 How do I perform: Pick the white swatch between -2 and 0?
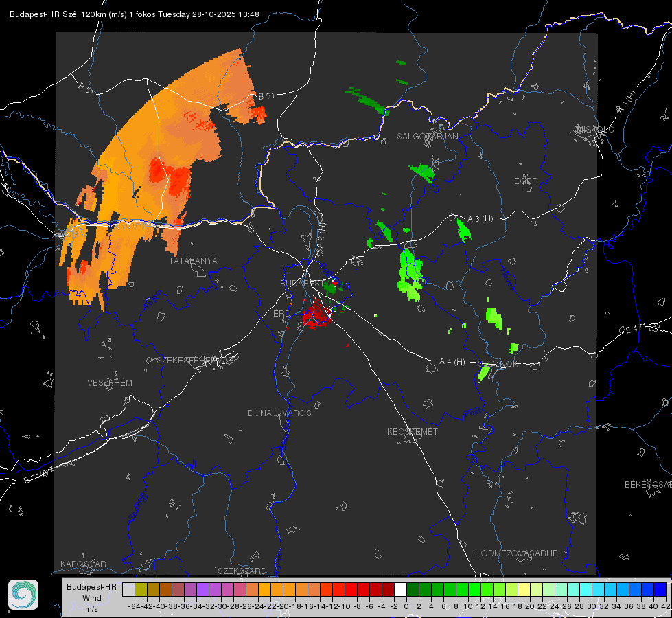click(400, 589)
